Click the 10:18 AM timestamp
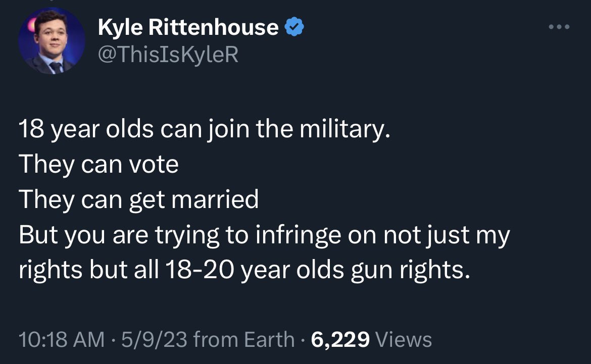Screen dimensions: 591x364 62,339
